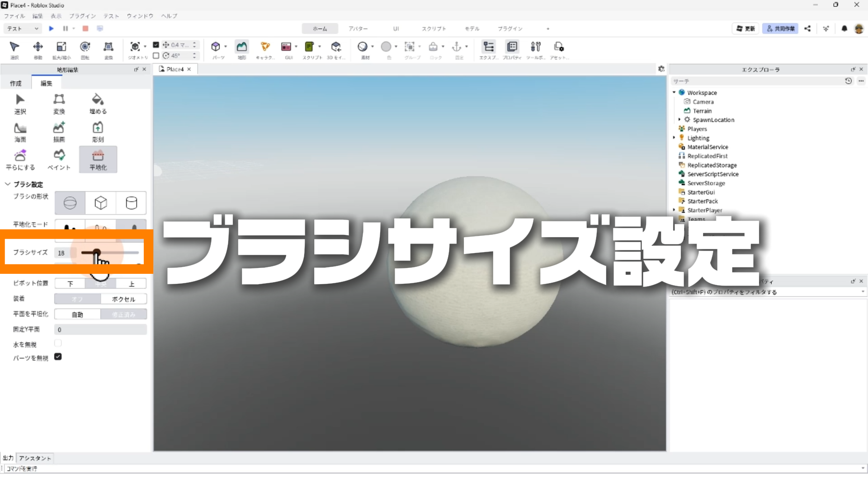Collapse the Workspace tree node
The image size is (868, 488).
pos(674,93)
